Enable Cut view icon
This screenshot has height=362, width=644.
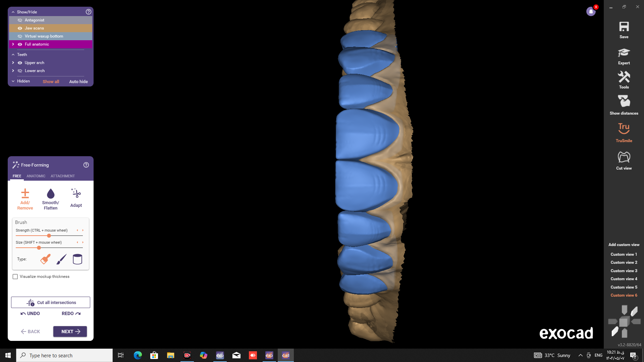click(624, 157)
